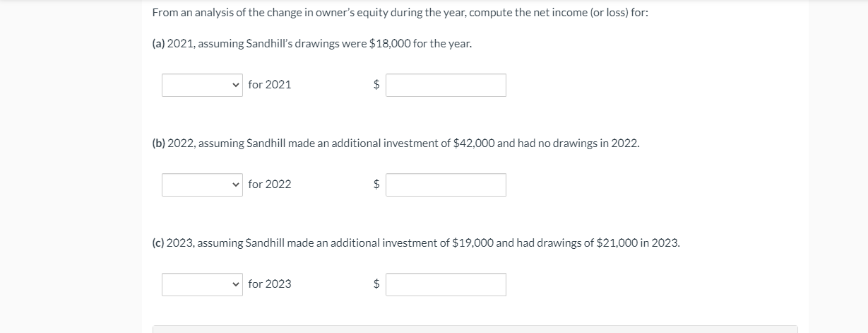
Task: Click the 'for 2023' label
Action: (x=270, y=284)
